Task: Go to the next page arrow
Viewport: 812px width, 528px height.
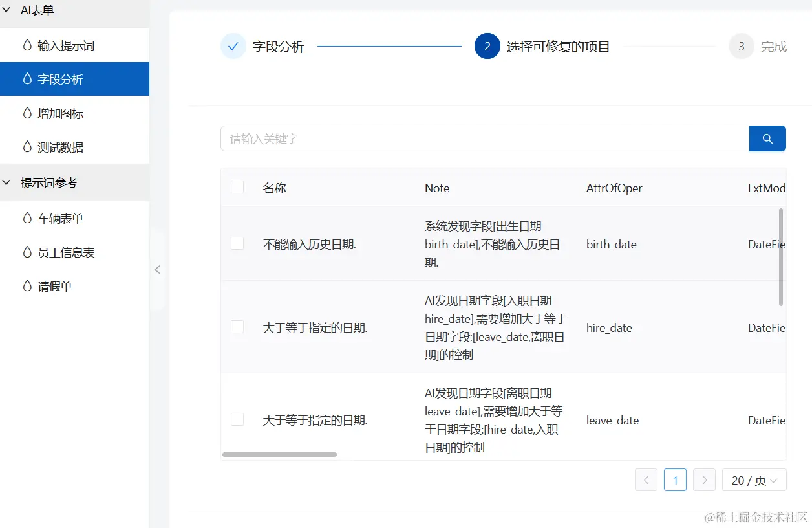Action: 705,480
